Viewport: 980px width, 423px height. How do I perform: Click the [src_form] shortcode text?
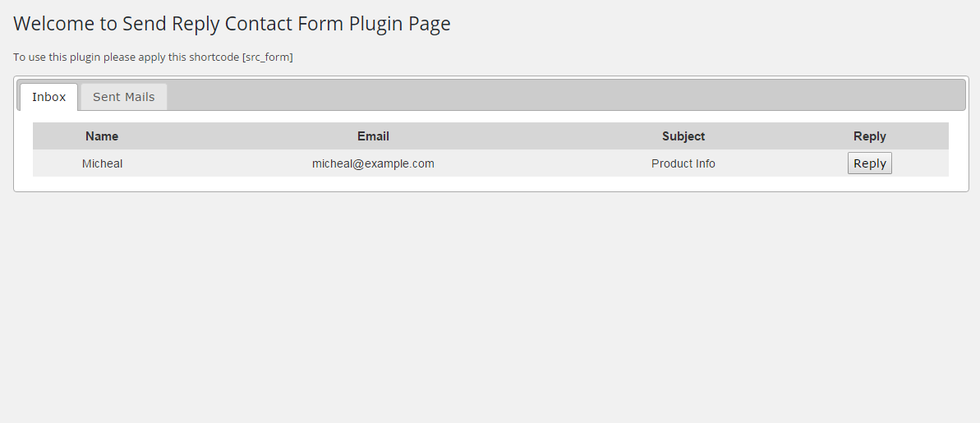coord(268,57)
